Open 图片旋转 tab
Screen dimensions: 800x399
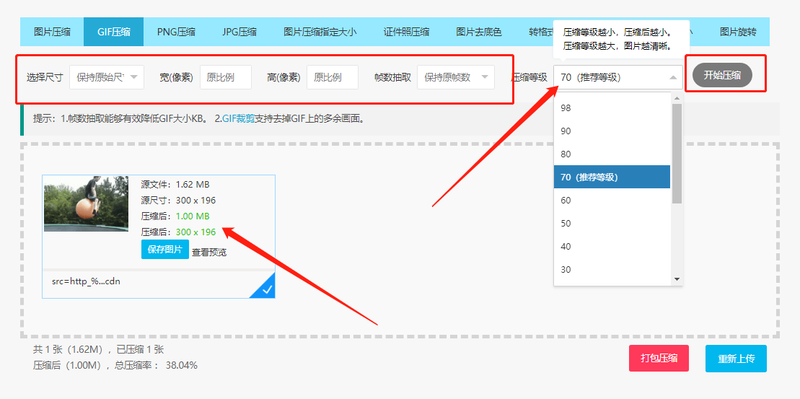coord(738,32)
